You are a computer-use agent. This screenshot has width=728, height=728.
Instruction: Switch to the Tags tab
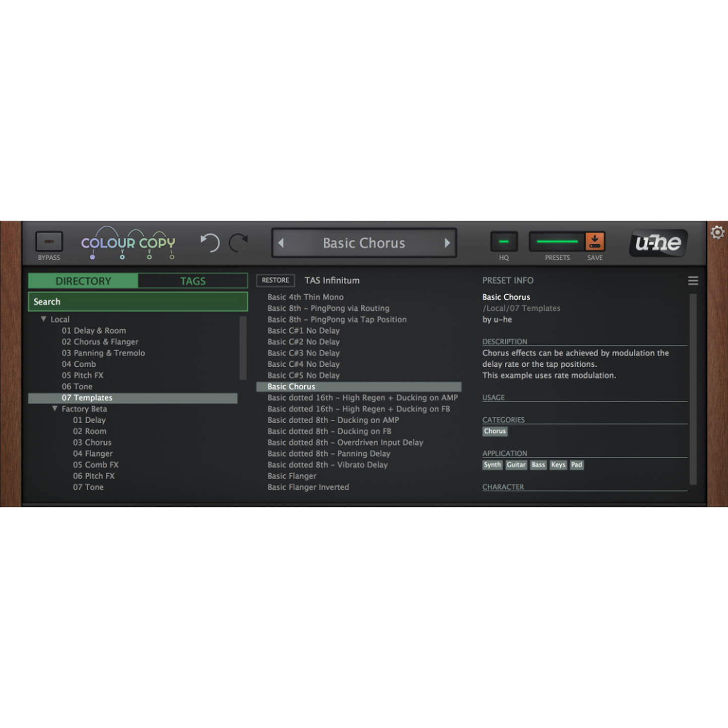pos(193,281)
